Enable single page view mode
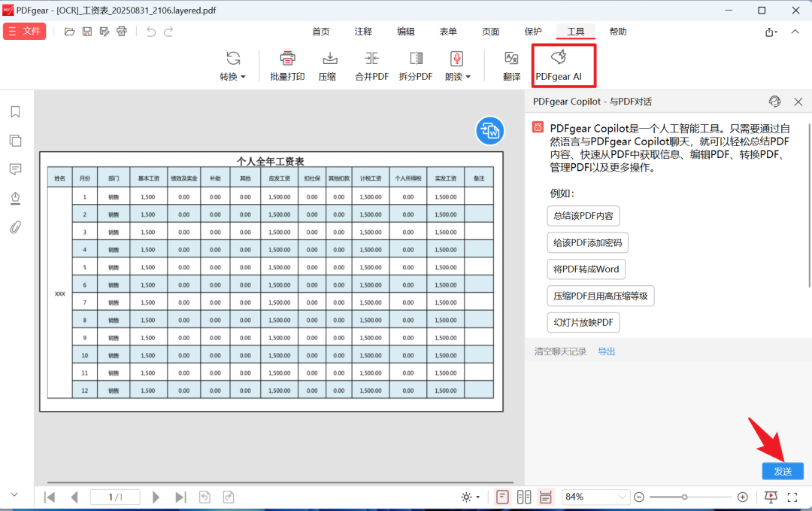 pos(501,497)
